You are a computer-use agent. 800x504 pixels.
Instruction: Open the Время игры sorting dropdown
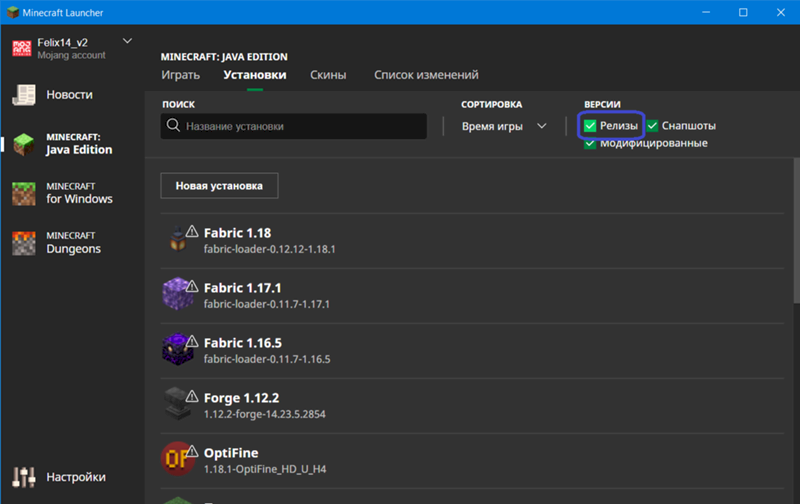[504, 126]
